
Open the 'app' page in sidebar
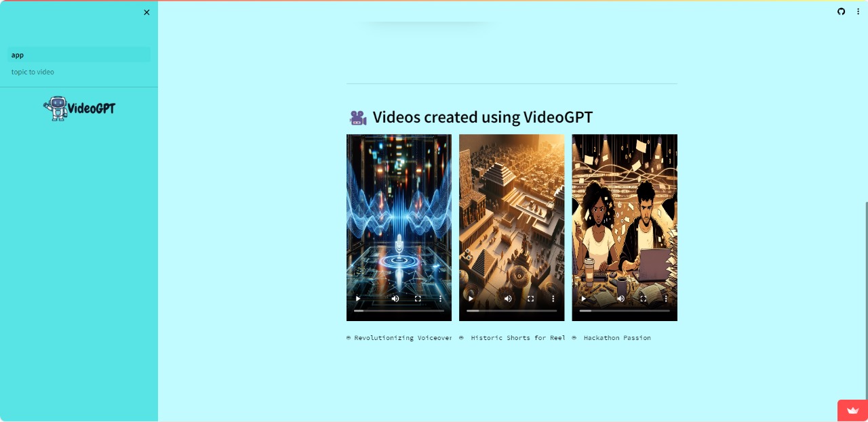pyautogui.click(x=79, y=55)
